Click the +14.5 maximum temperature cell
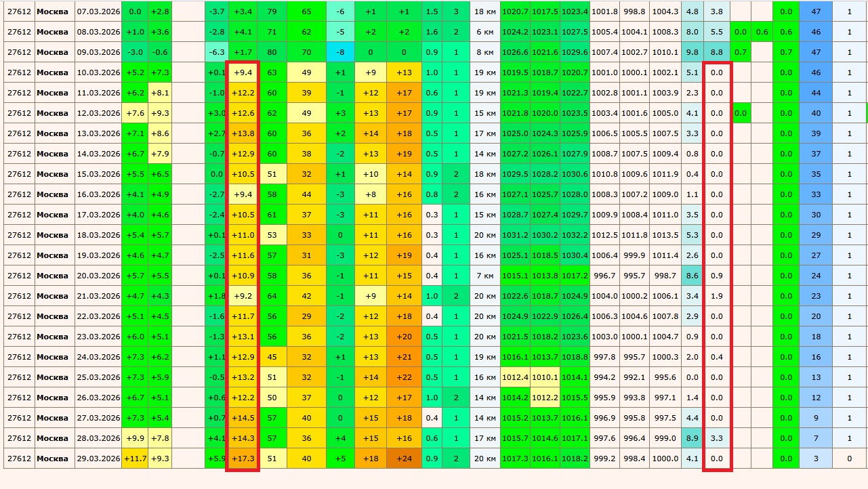This screenshot has height=489, width=868. click(x=243, y=418)
